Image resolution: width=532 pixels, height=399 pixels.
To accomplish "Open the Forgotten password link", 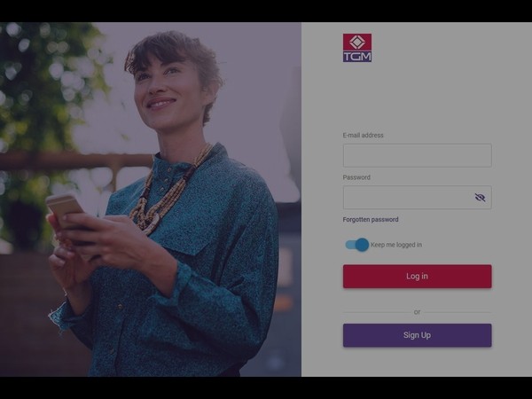I will 371,220.
